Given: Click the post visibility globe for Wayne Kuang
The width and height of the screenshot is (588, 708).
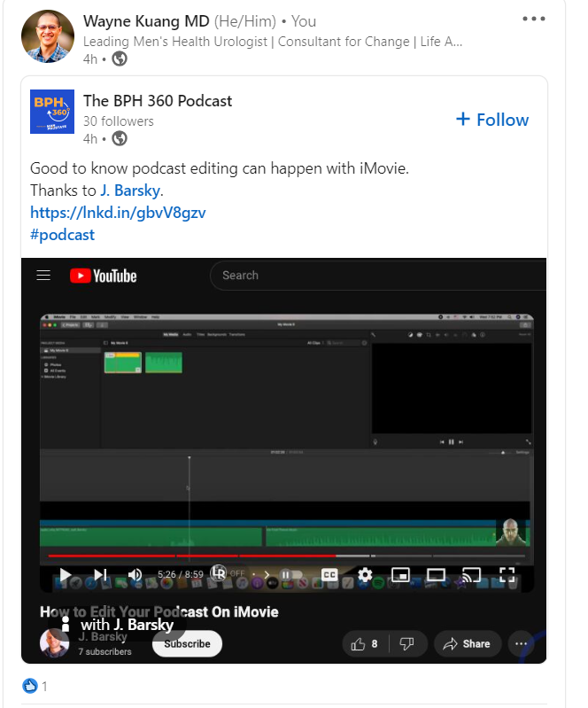Looking at the screenshot, I should click(x=120, y=58).
